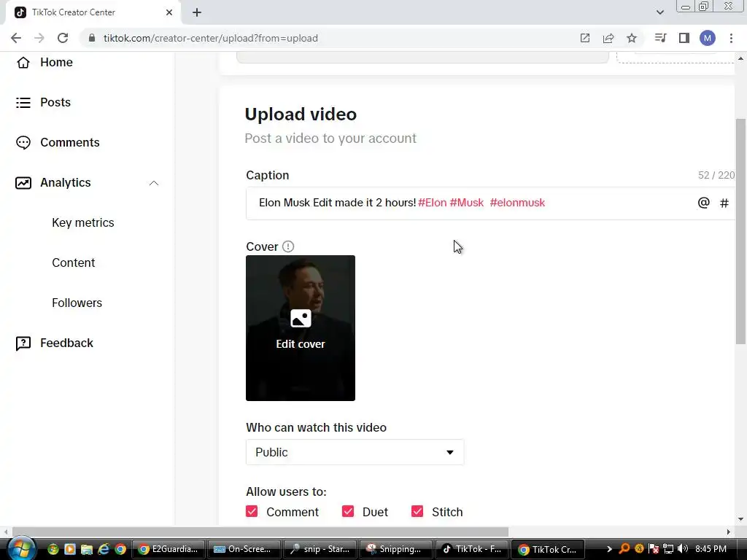Click the horizontal scrollbar thumb
The height and width of the screenshot is (560, 747).
260,532
